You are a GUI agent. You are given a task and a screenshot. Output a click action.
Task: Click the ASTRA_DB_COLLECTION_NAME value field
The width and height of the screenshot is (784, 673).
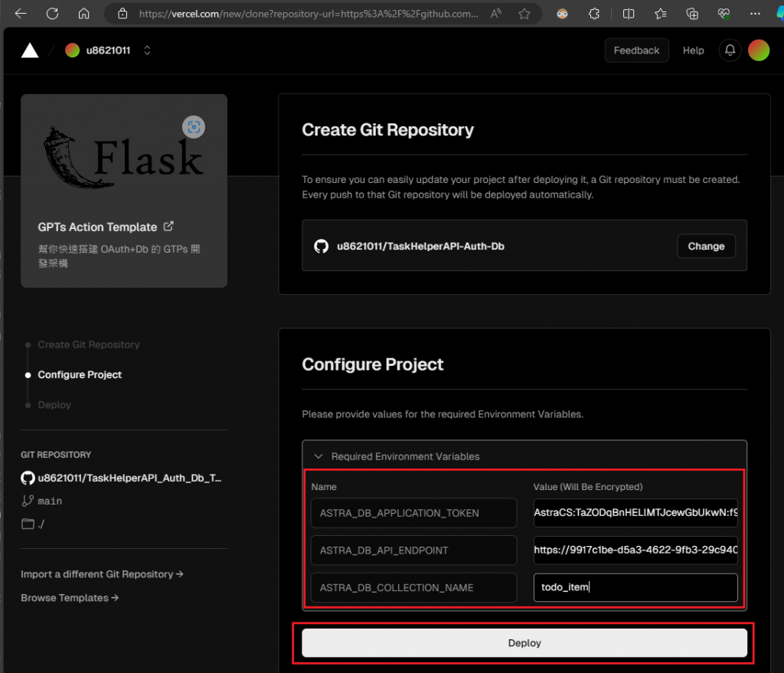[635, 588]
